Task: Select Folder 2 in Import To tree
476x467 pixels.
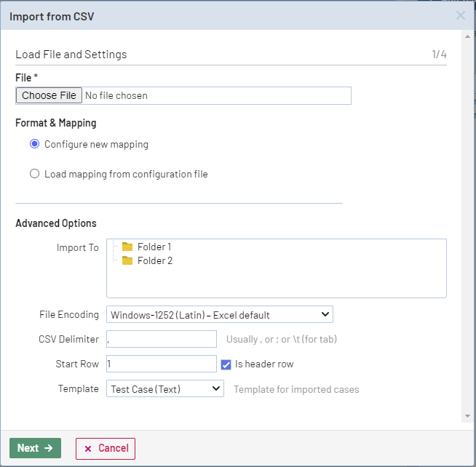Action: tap(154, 260)
